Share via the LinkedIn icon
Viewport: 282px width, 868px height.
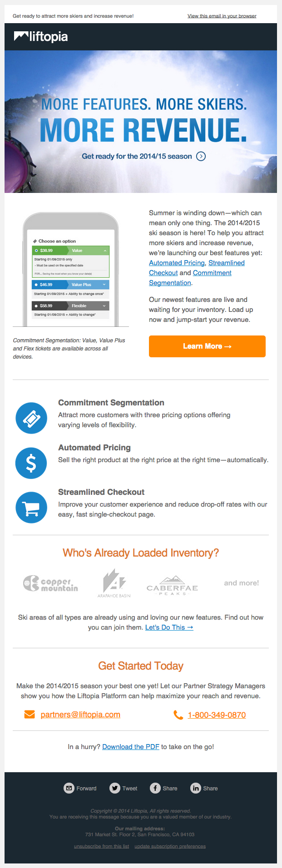196,788
